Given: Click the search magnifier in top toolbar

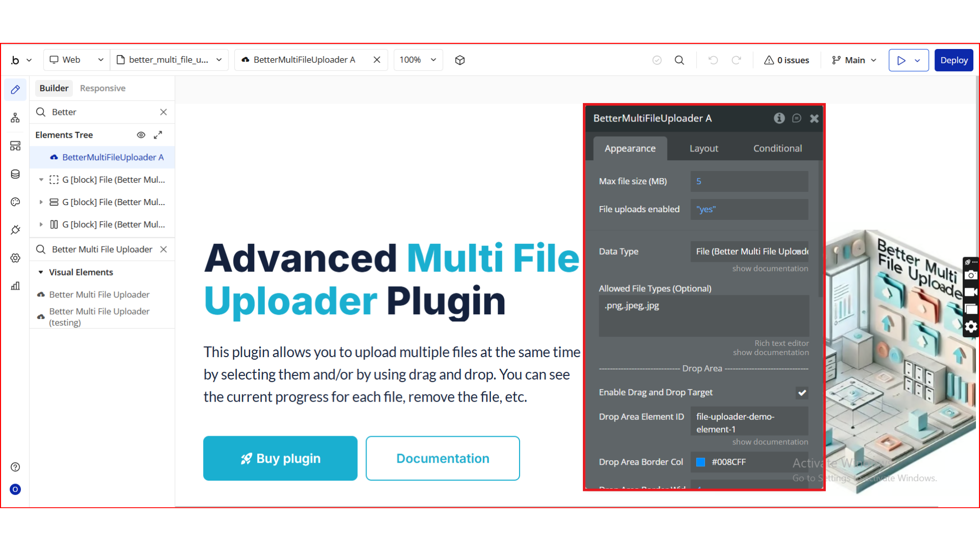Looking at the screenshot, I should click(679, 60).
